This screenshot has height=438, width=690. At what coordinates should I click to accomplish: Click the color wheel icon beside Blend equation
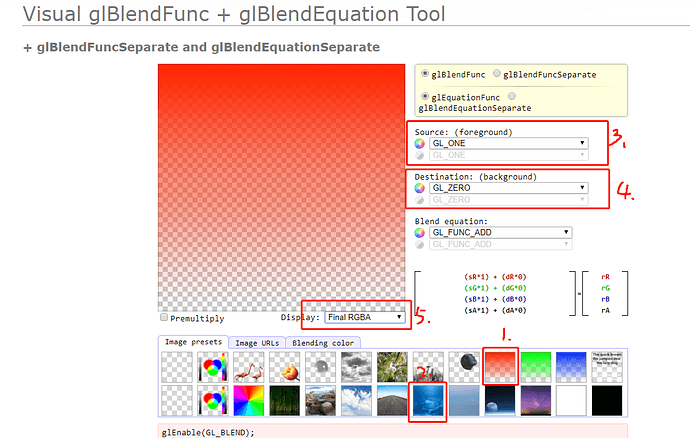[419, 232]
